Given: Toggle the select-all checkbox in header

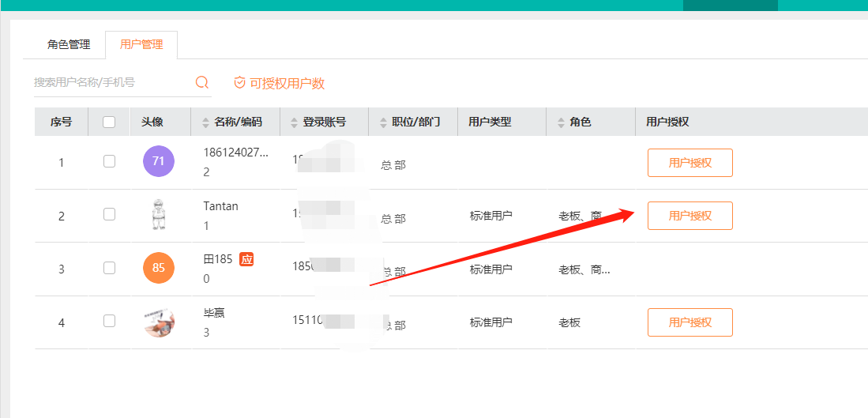Looking at the screenshot, I should point(109,122).
